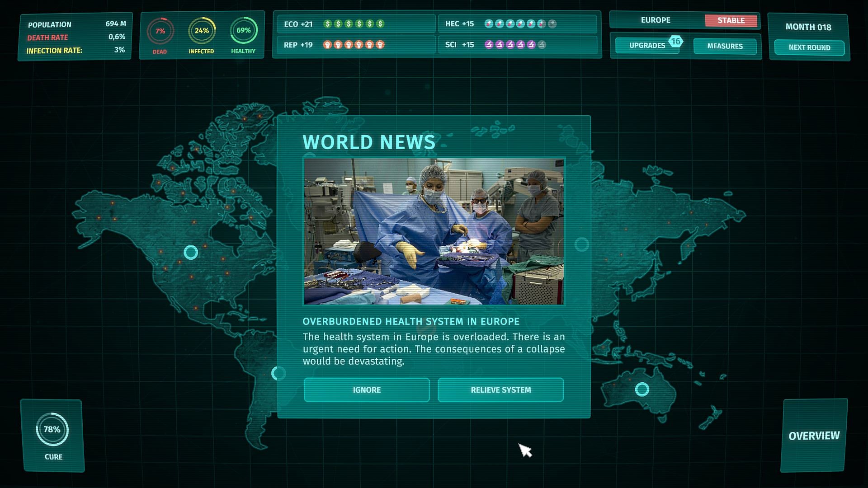Choose Ignore in World News dialog
Screen dimensions: 868x488
tap(367, 390)
